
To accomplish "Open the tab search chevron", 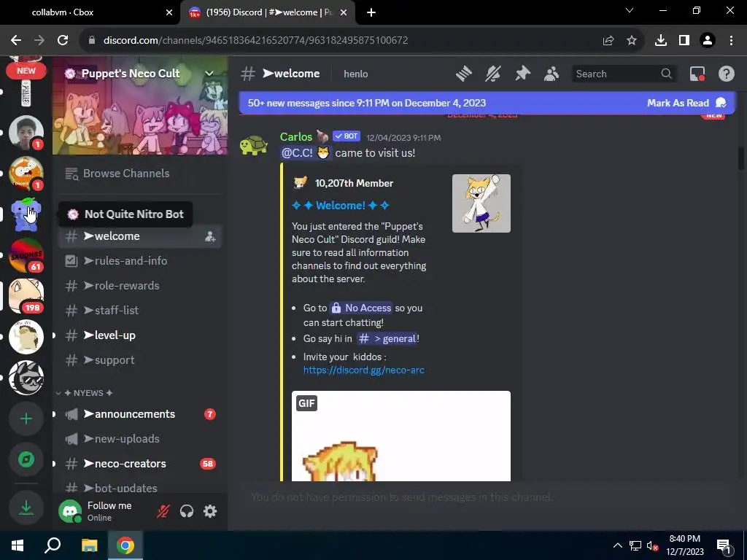I will pyautogui.click(x=630, y=10).
